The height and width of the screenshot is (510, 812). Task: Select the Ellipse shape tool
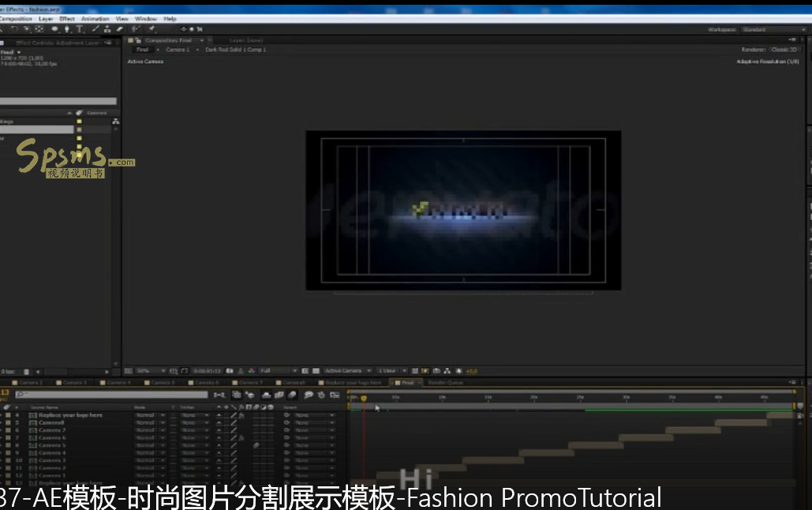pos(55,29)
